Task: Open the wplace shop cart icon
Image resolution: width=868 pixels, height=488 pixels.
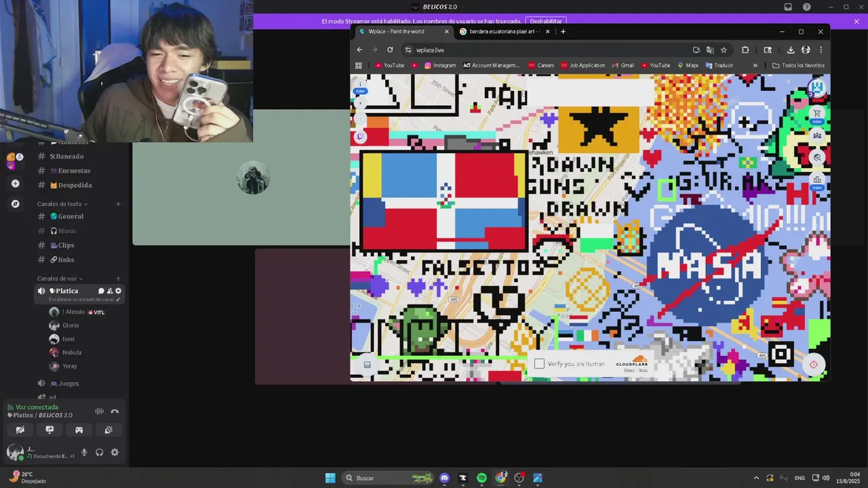Action: point(817,113)
